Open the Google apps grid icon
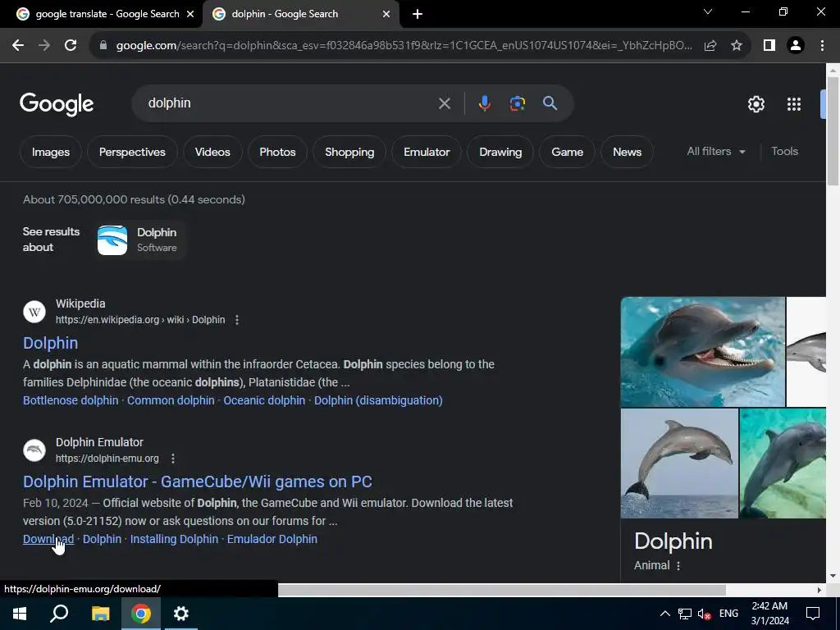The height and width of the screenshot is (630, 840). point(794,104)
